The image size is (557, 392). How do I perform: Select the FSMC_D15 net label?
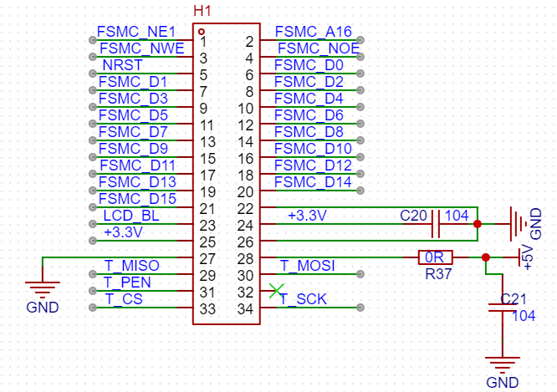pyautogui.click(x=137, y=198)
